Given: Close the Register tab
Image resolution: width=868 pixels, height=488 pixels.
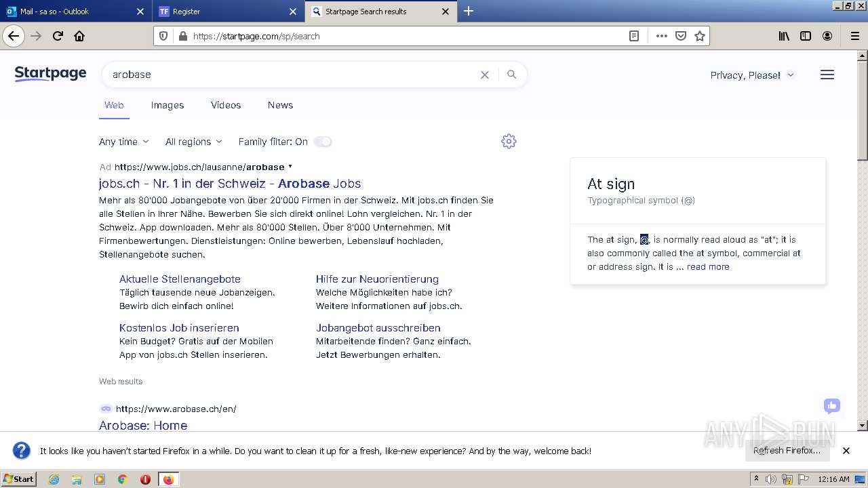Looking at the screenshot, I should point(293,12).
